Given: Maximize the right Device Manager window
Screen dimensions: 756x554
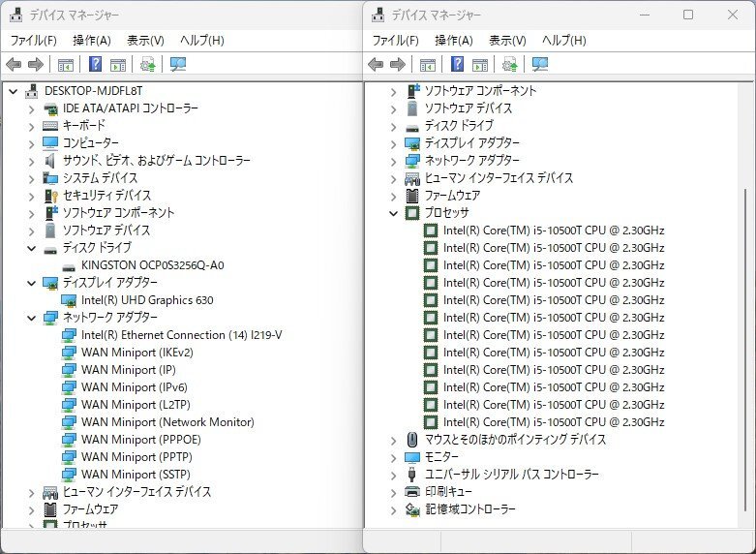Looking at the screenshot, I should [688, 15].
